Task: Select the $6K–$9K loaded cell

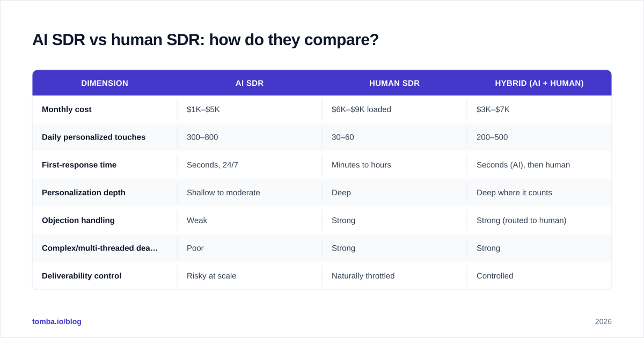Action: click(394, 109)
